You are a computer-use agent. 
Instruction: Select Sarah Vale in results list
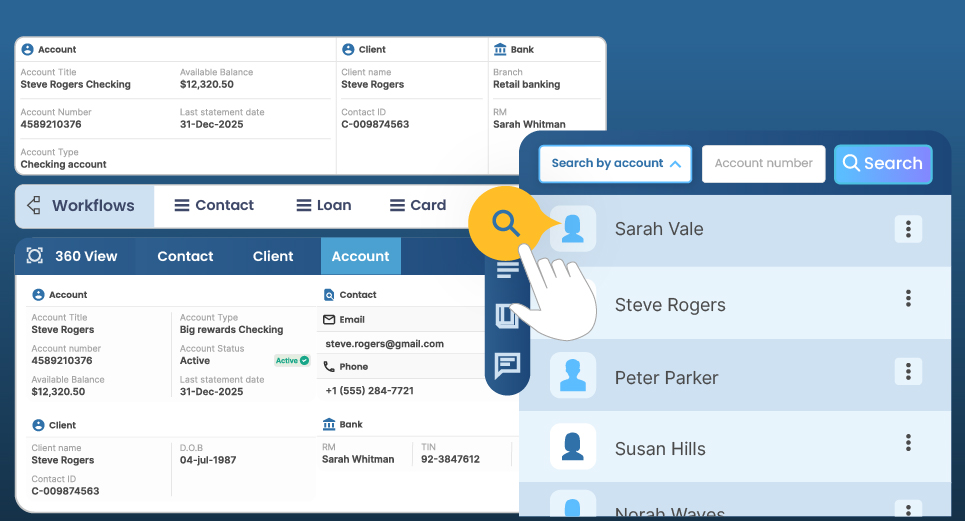pos(735,230)
